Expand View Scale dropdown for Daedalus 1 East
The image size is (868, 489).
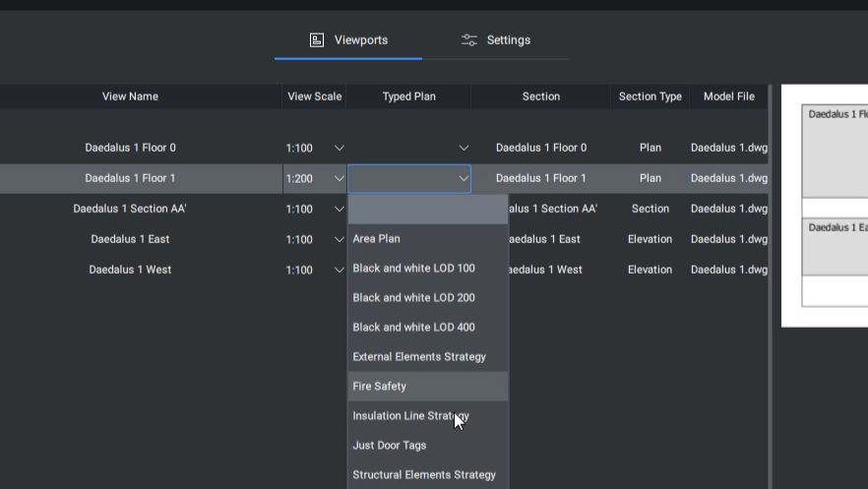pyautogui.click(x=340, y=240)
